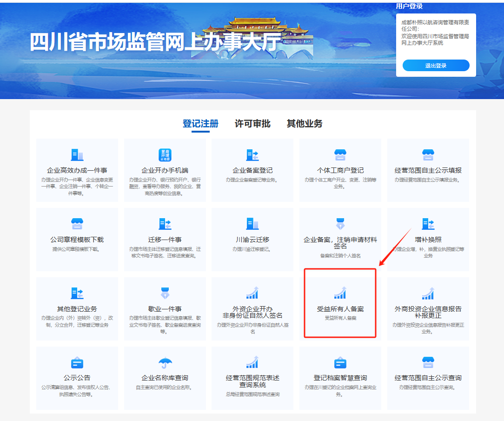Screen dimensions: 504x421
Task: Open the 企业开办手机端 app icon
Action: [x=165, y=155]
